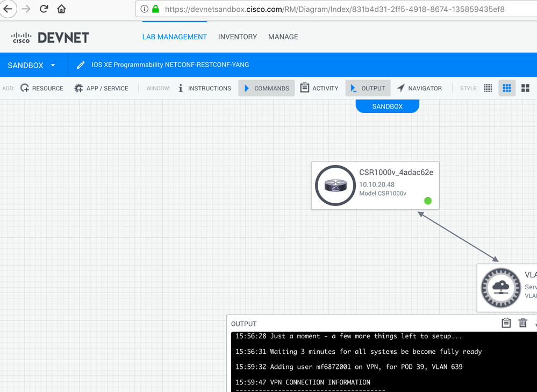Select the small grid style icon
The width and height of the screenshot is (537, 392).
tap(488, 88)
